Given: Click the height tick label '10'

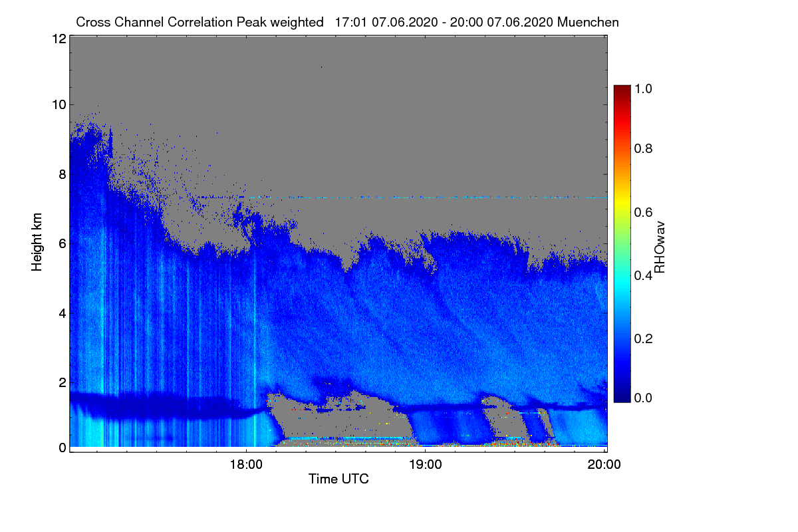Looking at the screenshot, I should [59, 104].
